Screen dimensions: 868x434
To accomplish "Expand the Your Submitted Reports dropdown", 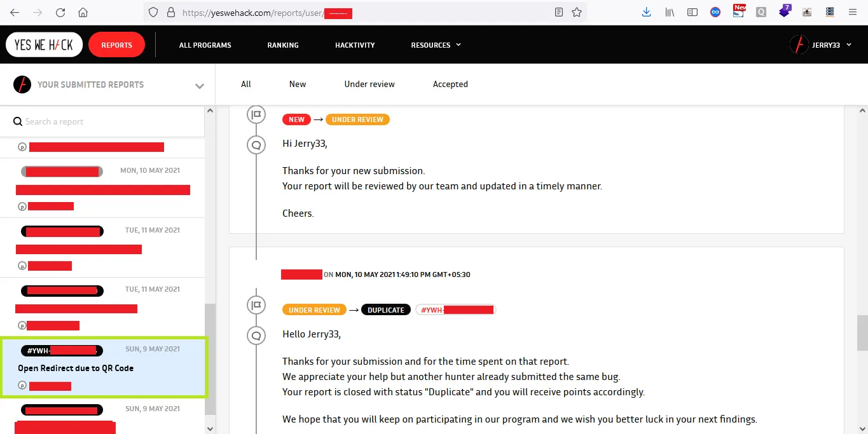I will tap(199, 86).
